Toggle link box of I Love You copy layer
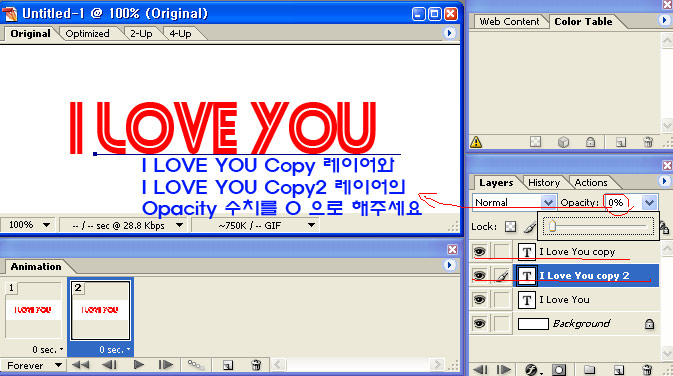This screenshot has height=376, width=673. coord(501,252)
